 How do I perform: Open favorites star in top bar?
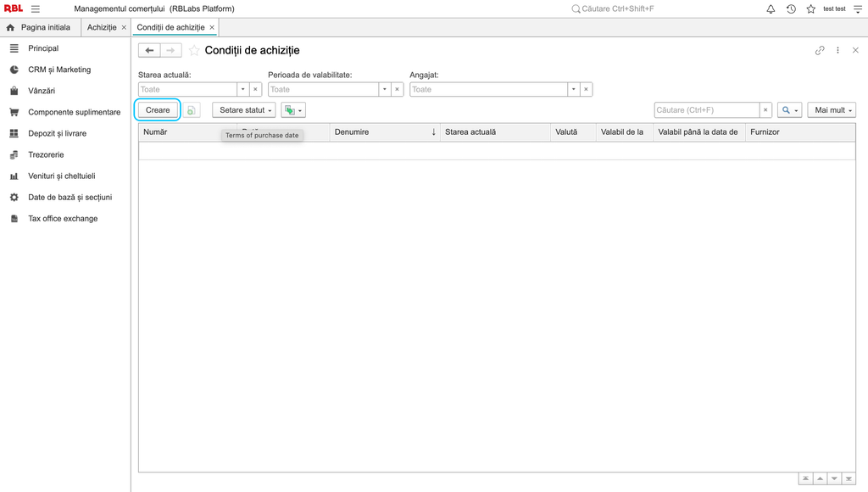[x=811, y=8]
